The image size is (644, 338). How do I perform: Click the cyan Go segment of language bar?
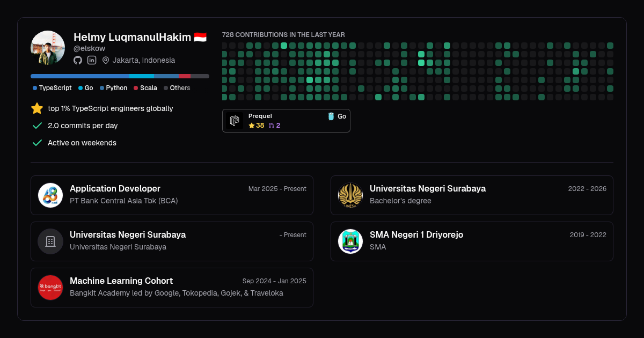[142, 76]
